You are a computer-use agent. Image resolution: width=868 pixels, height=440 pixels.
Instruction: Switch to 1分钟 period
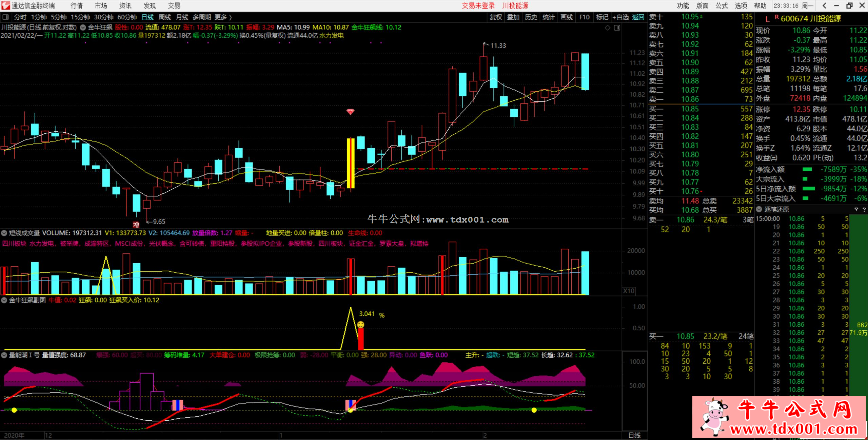pos(39,17)
